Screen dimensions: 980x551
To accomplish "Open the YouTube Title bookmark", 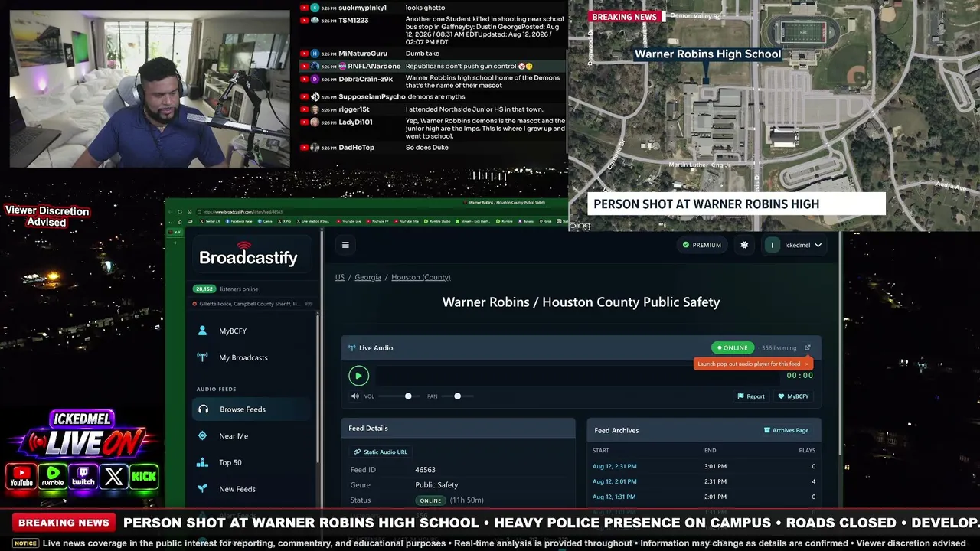I will (x=407, y=221).
